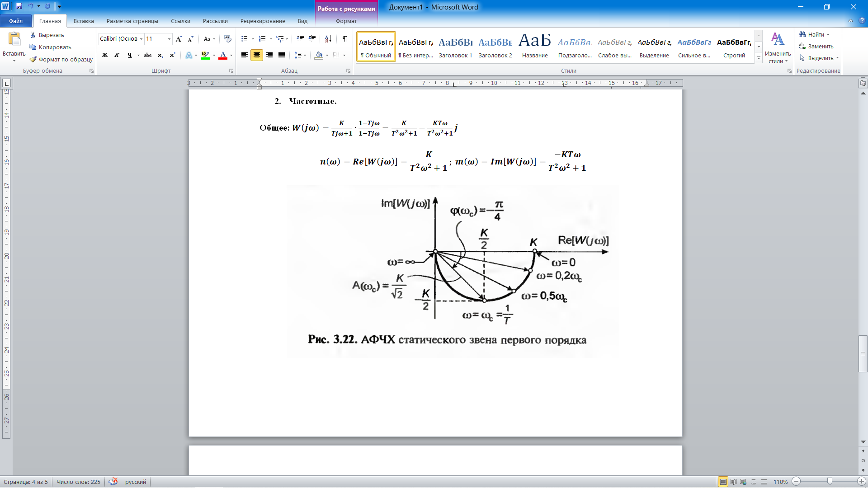Click the Word Help question mark icon
The image size is (868, 488).
pyautogui.click(x=862, y=21)
